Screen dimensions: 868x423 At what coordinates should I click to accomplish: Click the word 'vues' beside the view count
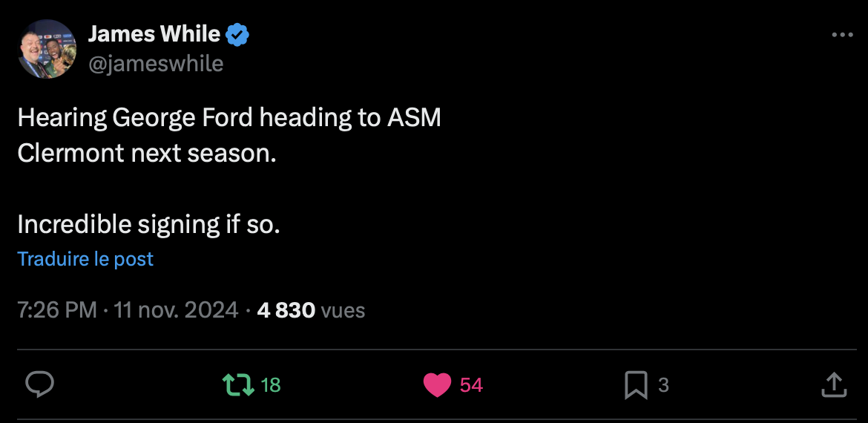point(343,309)
